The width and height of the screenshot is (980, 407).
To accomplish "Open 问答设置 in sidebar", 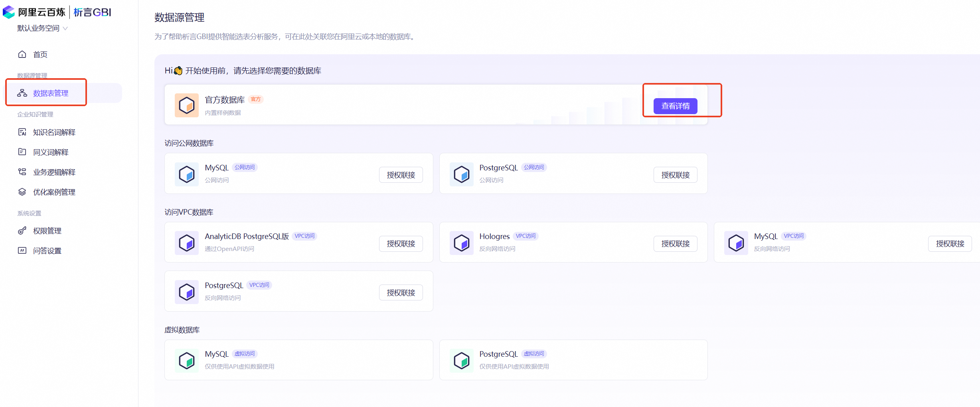I will coord(47,251).
